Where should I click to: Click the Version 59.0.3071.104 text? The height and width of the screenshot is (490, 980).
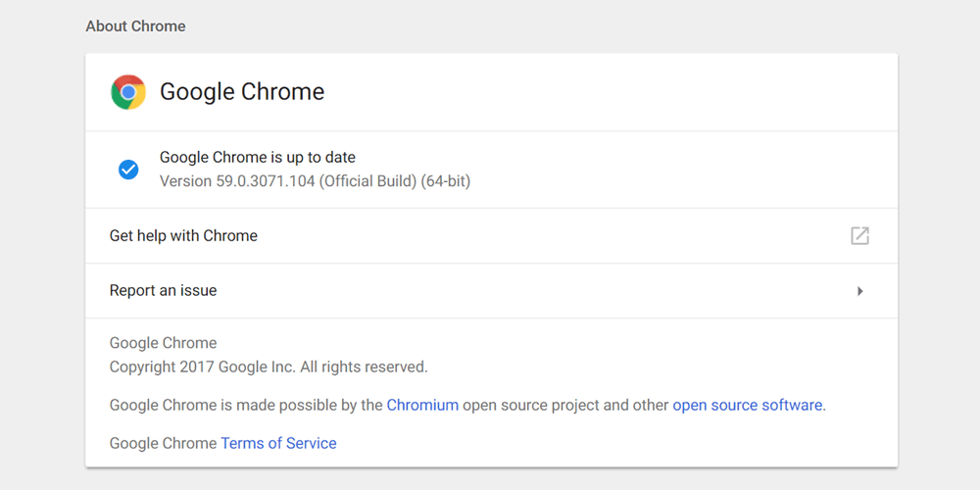pyautogui.click(x=315, y=181)
